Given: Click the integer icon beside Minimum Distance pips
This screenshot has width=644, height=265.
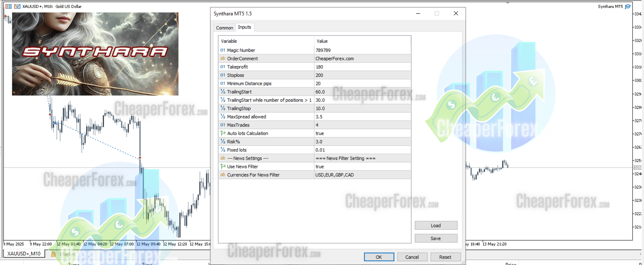Looking at the screenshot, I should click(223, 83).
